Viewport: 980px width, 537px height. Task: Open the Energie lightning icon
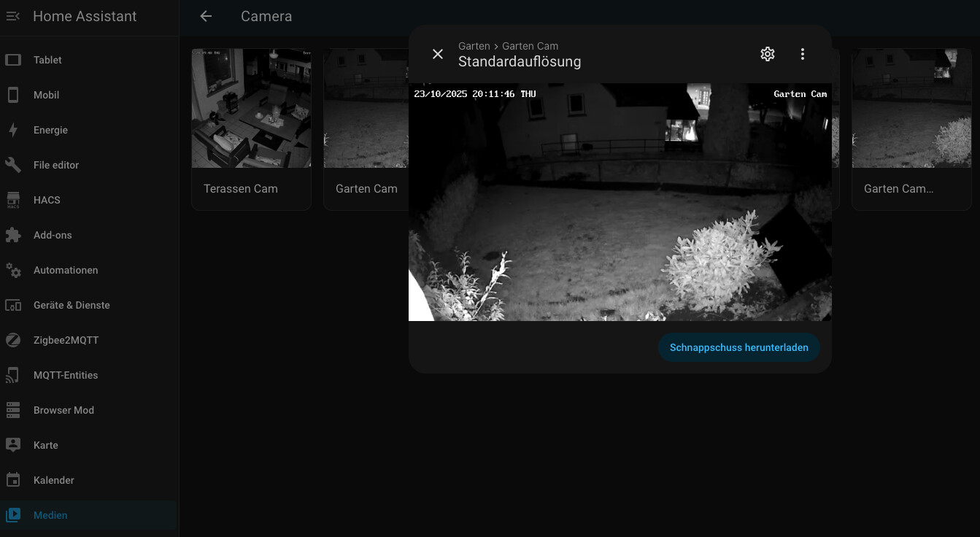[13, 130]
